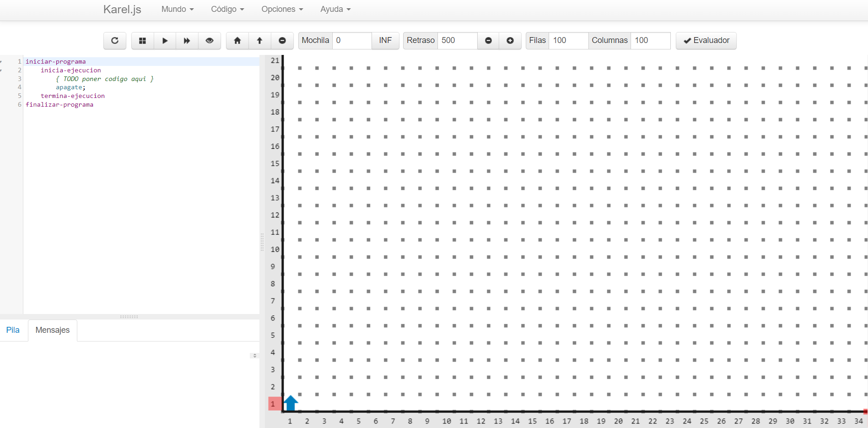Click the minus circle icon beside up arrow
The height and width of the screenshot is (428, 868).
[x=282, y=41]
